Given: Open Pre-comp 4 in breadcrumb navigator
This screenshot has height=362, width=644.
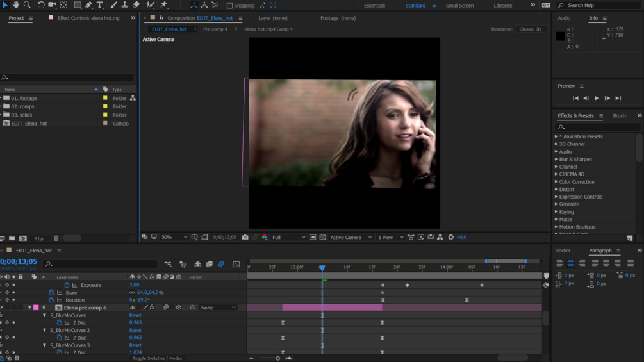Looking at the screenshot, I should pos(215,29).
